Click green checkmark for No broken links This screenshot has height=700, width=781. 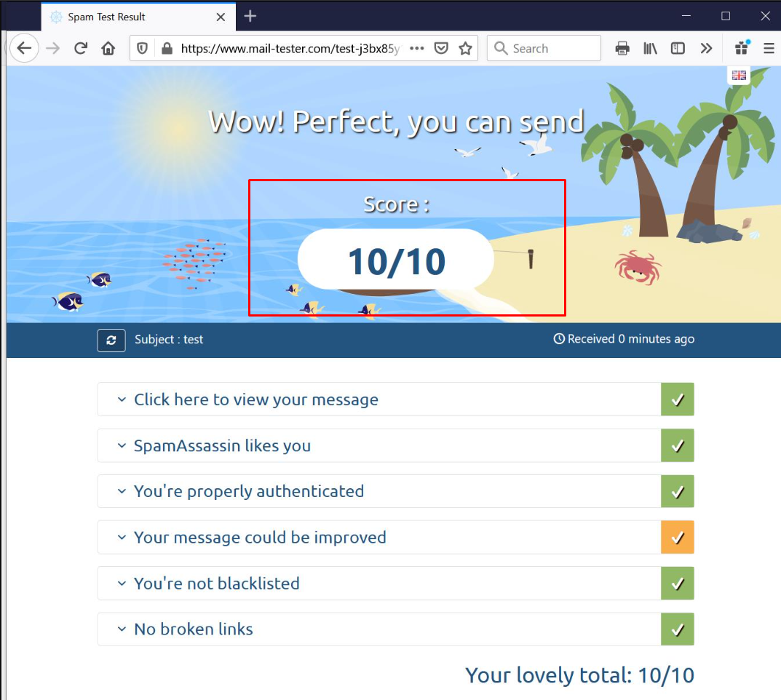click(x=677, y=629)
